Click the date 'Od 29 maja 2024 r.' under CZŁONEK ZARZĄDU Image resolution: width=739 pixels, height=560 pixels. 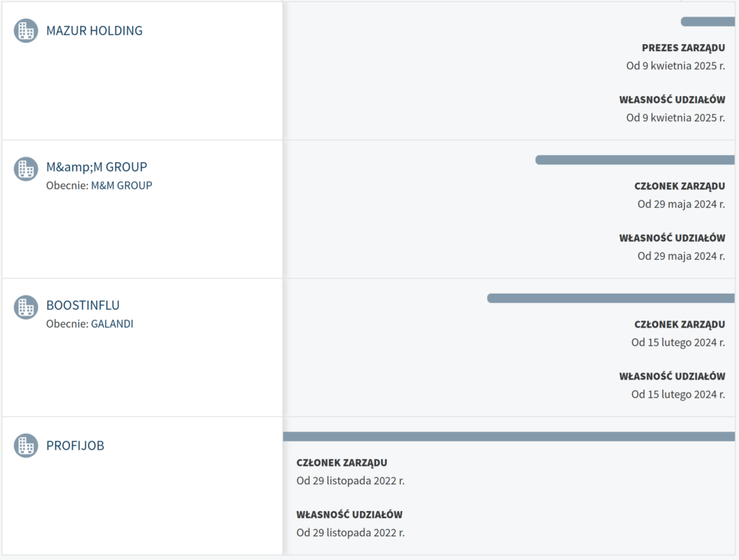click(681, 204)
